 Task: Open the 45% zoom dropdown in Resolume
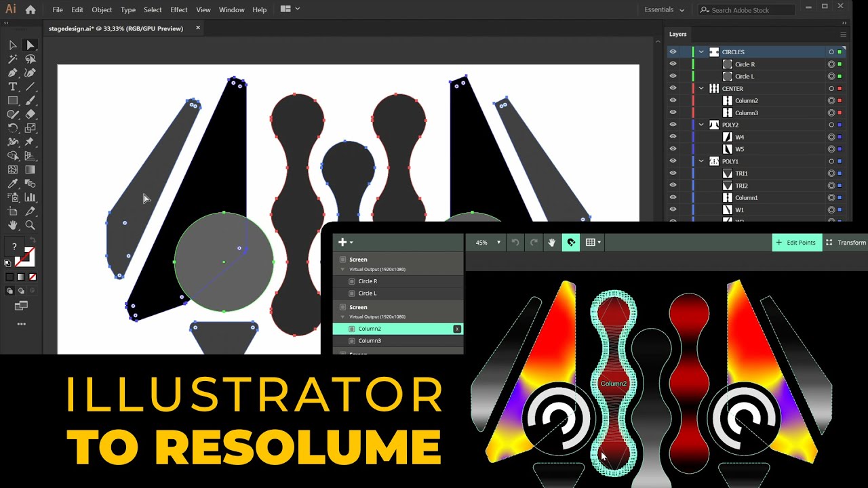pyautogui.click(x=488, y=243)
